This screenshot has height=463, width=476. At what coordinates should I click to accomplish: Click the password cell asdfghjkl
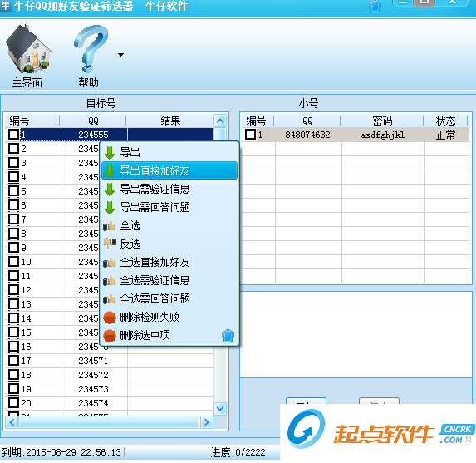click(382, 135)
